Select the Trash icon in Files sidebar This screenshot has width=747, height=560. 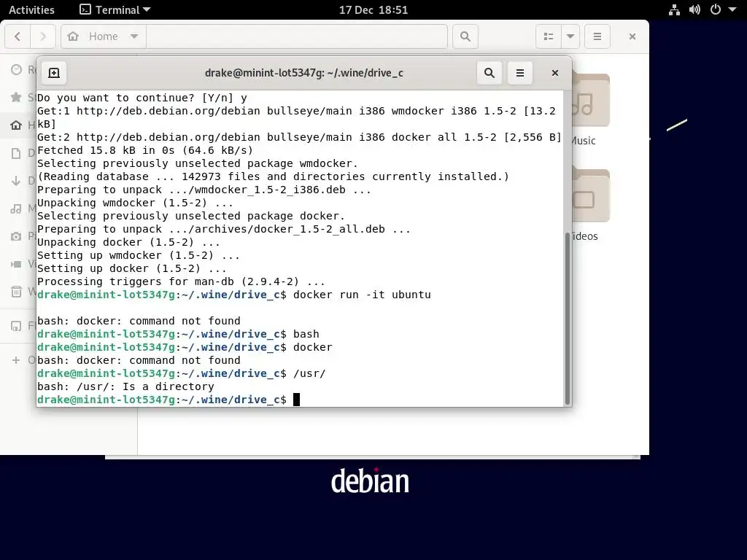16,292
